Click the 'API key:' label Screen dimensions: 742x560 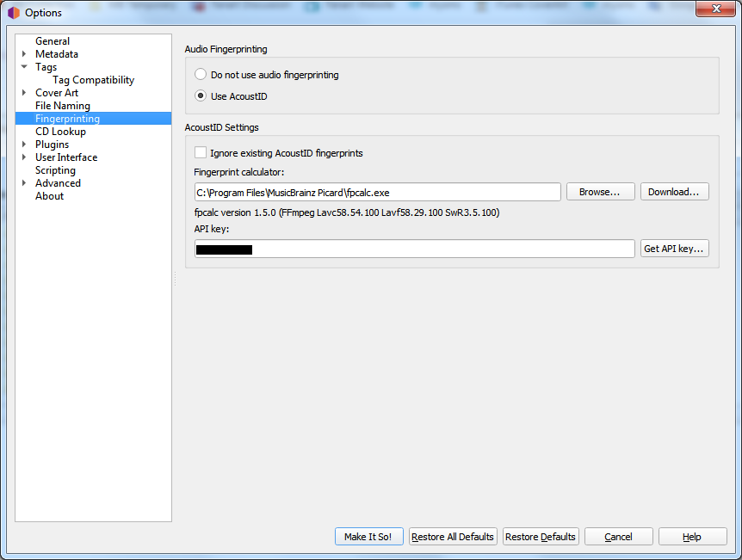tap(211, 229)
